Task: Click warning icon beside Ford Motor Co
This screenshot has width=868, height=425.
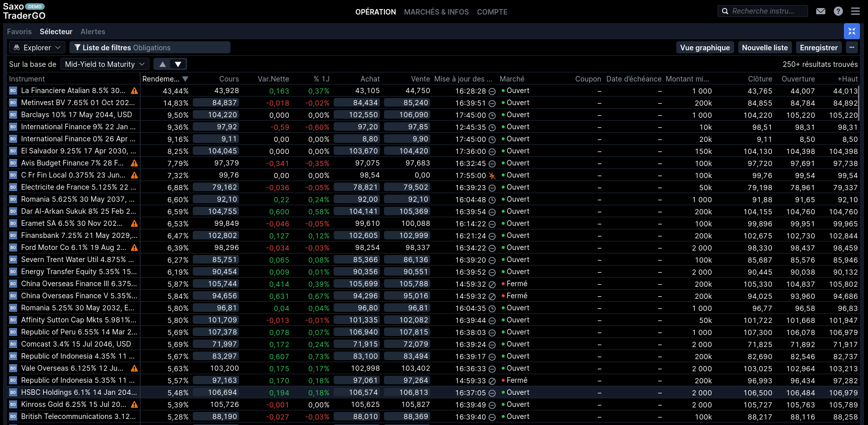Action: click(134, 248)
